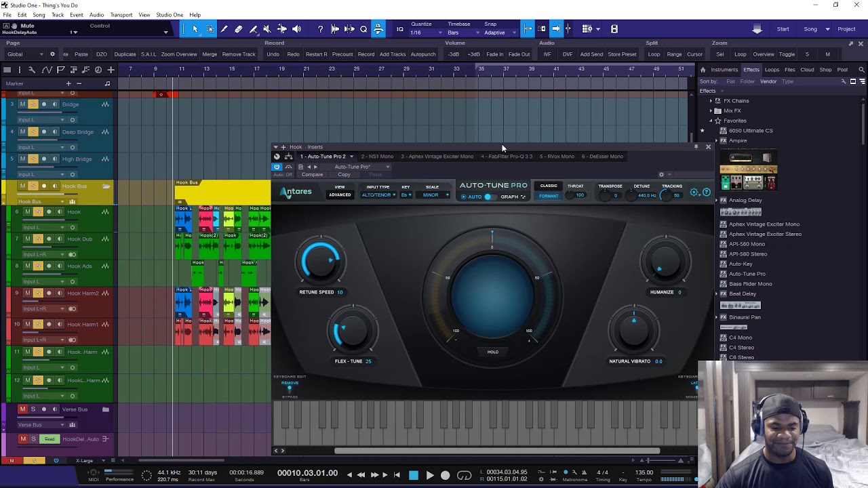Toggle Auto-Tune Pro plugin power button
Screen dimensions: 868x488
point(277,167)
